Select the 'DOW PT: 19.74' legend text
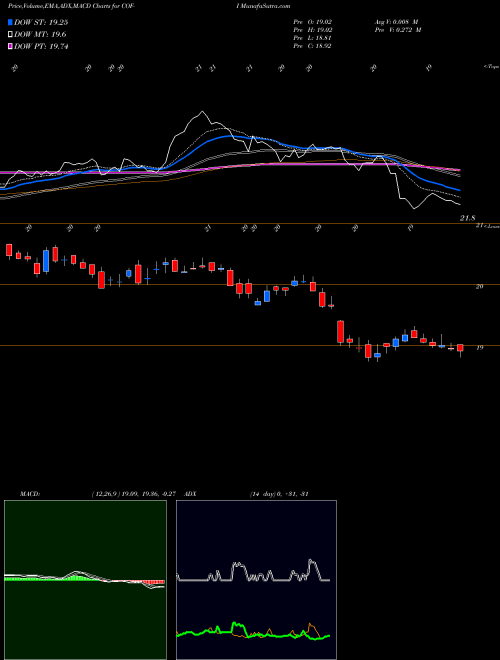 click(x=41, y=46)
